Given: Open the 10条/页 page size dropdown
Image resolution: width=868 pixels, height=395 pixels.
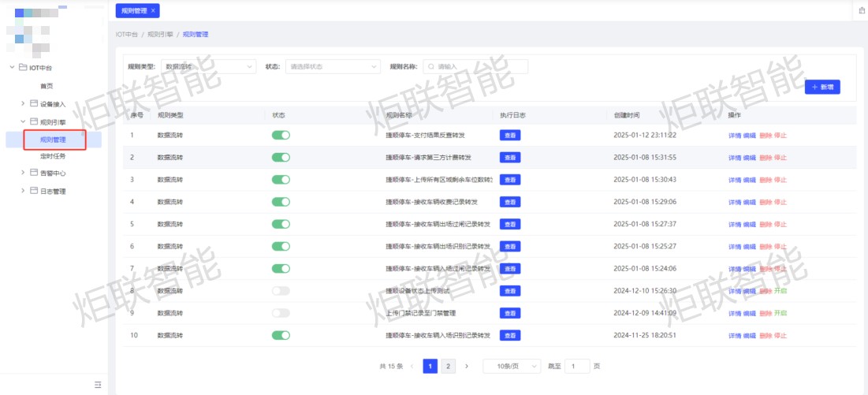Looking at the screenshot, I should 512,366.
